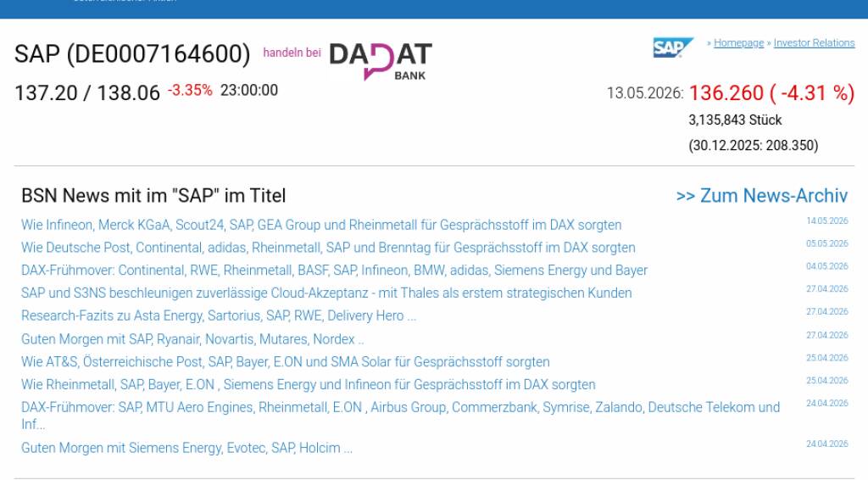Open news about Infineon, Merck KGaA, Scout24
The image size is (868, 480).
(x=321, y=225)
